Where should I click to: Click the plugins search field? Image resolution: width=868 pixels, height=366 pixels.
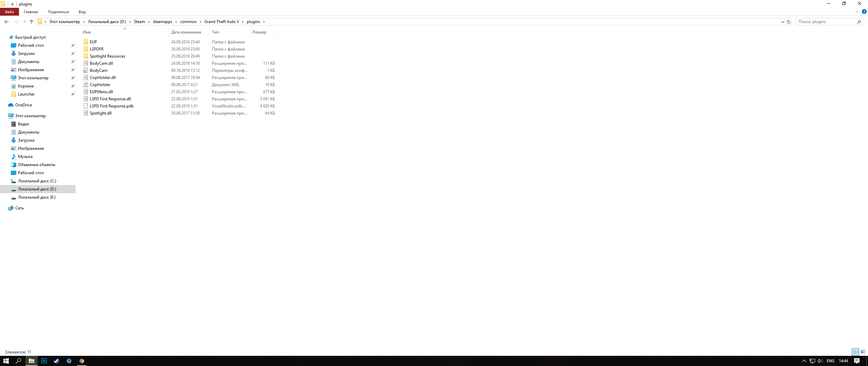(826, 22)
